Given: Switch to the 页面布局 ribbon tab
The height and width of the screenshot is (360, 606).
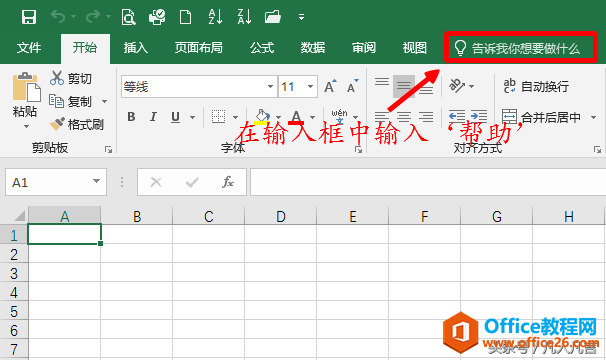Looking at the screenshot, I should 199,48.
